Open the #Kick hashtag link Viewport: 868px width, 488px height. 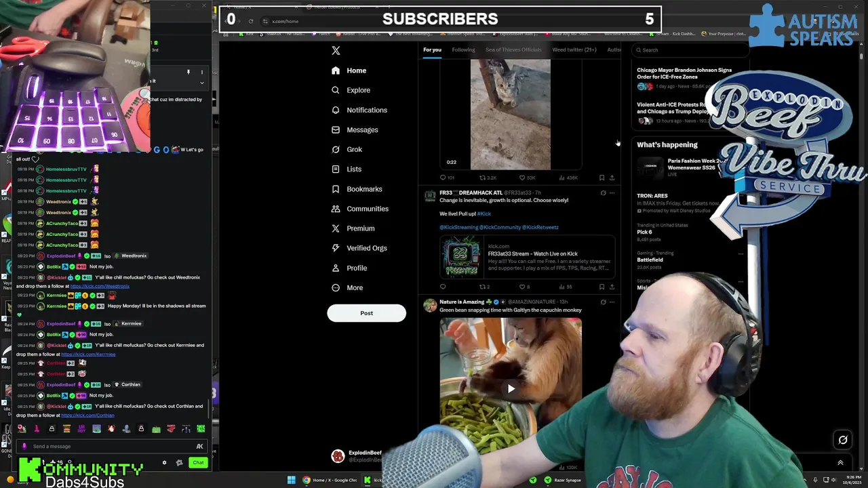[484, 213]
